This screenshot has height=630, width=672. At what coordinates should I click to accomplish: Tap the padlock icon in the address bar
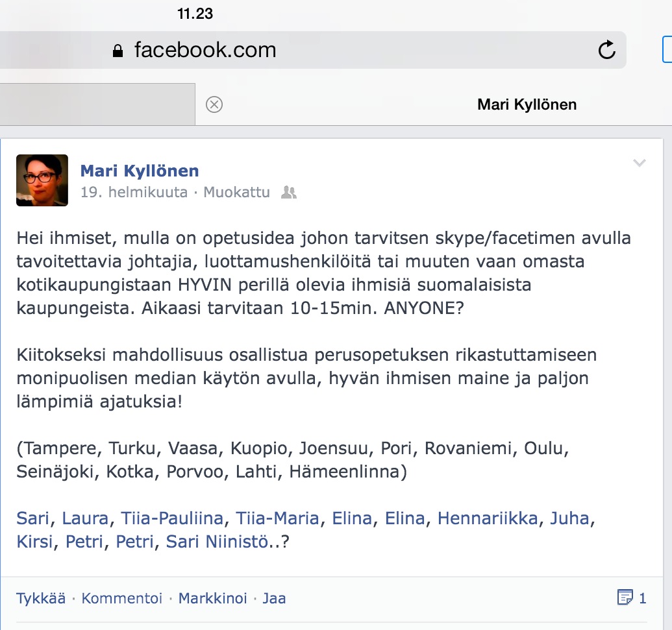pos(118,51)
